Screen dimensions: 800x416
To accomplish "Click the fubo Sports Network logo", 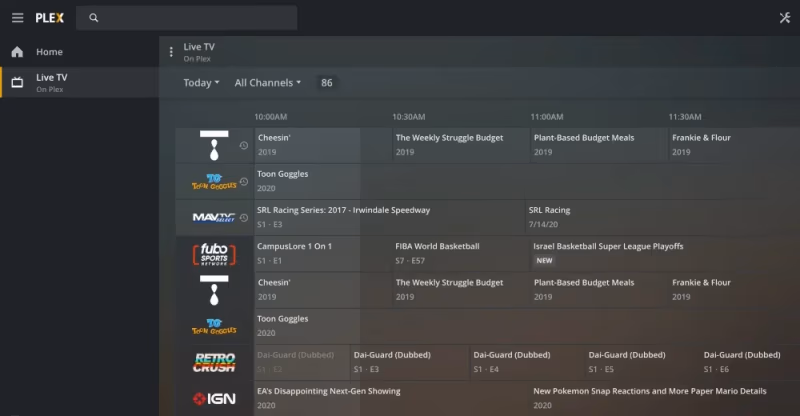I will coord(214,254).
